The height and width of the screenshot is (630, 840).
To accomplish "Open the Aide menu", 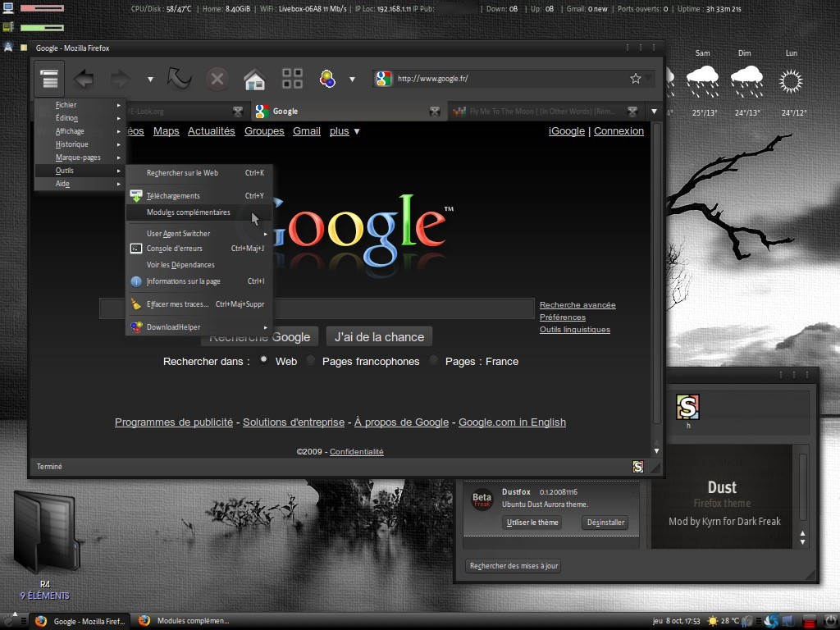I will [80, 184].
